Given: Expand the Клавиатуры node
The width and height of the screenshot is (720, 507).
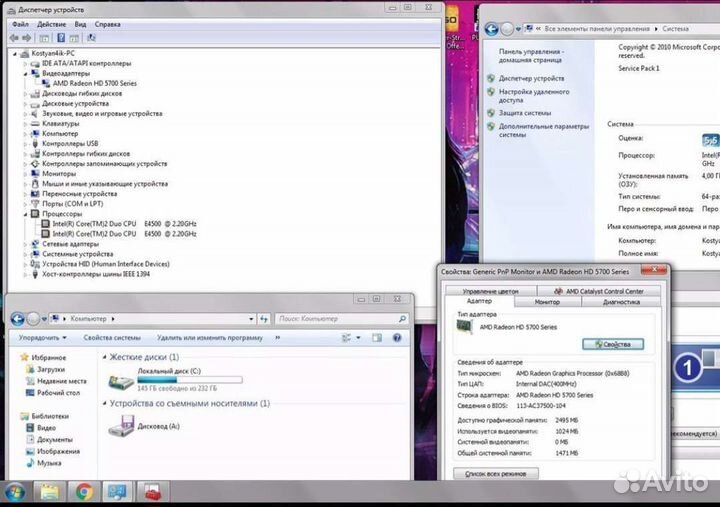Looking at the screenshot, I should [x=25, y=124].
